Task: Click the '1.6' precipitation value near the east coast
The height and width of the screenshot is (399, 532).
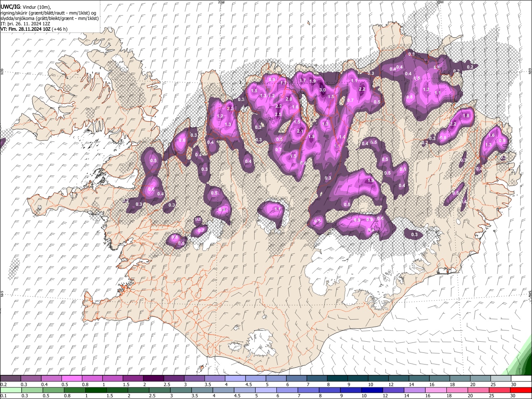Action: pyautogui.click(x=491, y=135)
